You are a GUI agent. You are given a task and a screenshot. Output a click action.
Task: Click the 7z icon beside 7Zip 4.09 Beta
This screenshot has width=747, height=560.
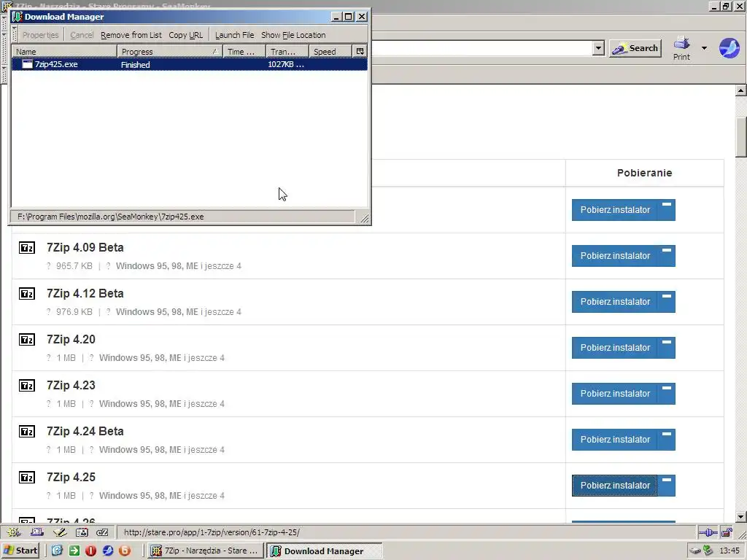27,248
